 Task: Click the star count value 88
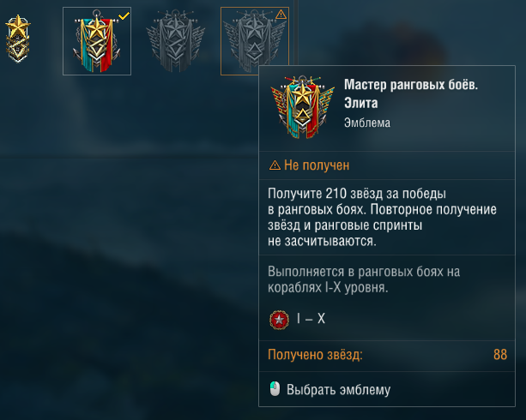(500, 355)
